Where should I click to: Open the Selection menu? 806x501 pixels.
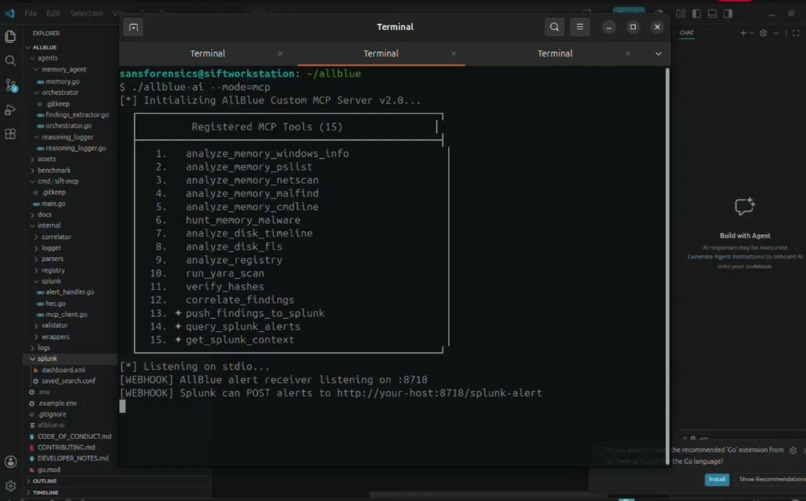tap(86, 13)
